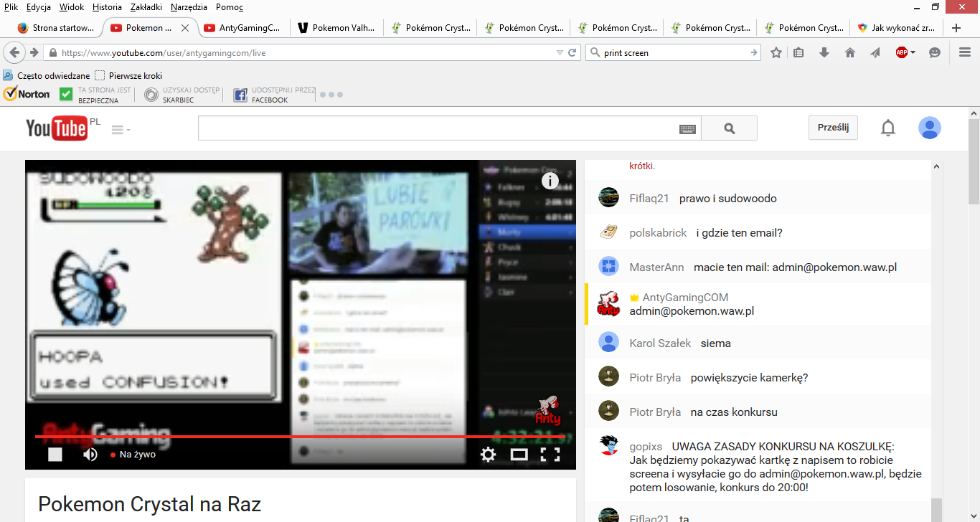This screenshot has width=980, height=522.
Task: Switch to the Pokemon Valh... tab
Action: (334, 28)
